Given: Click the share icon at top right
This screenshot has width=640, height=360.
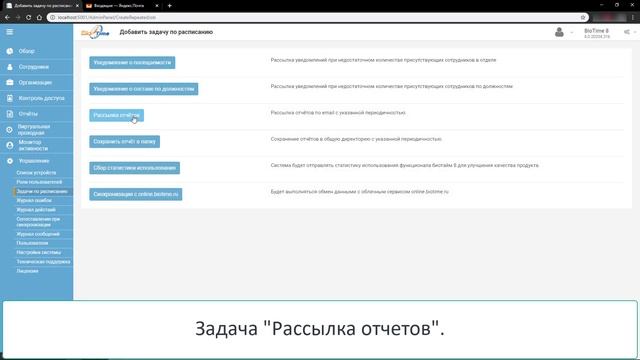Looking at the screenshot, I should pyautogui.click(x=627, y=32).
